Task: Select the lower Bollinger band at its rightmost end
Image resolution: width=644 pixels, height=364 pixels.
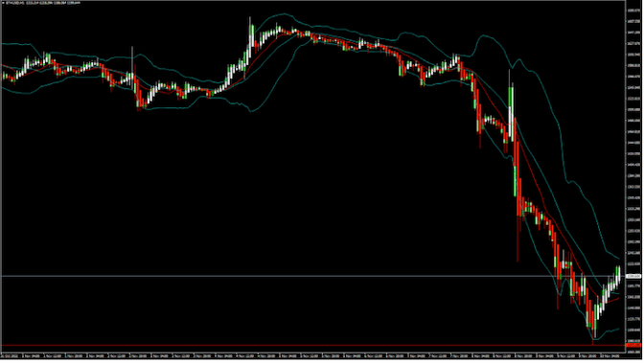Action: point(617,330)
